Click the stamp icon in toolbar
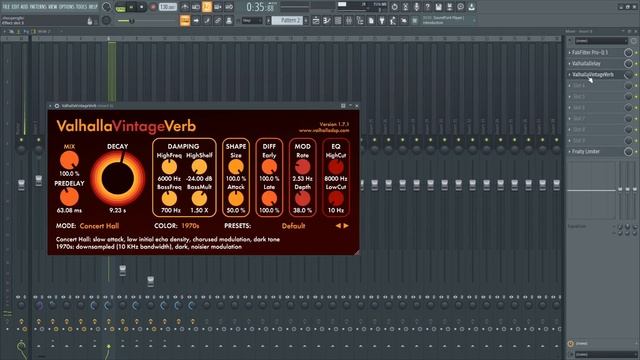Viewport: 640px width, 360px height. click(229, 20)
